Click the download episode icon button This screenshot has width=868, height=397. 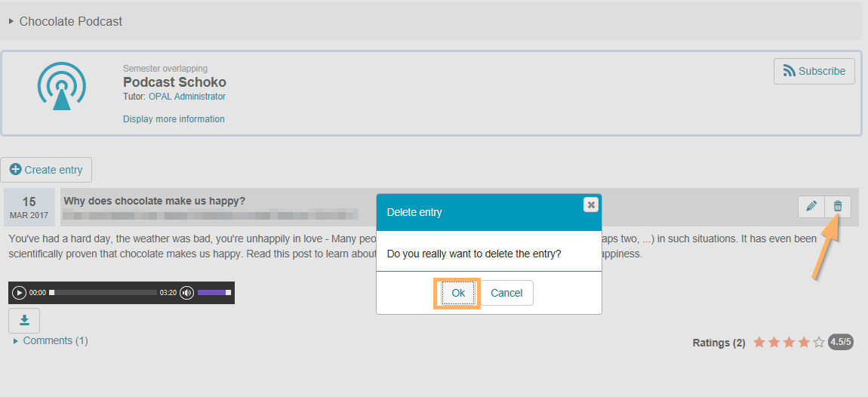[24, 321]
